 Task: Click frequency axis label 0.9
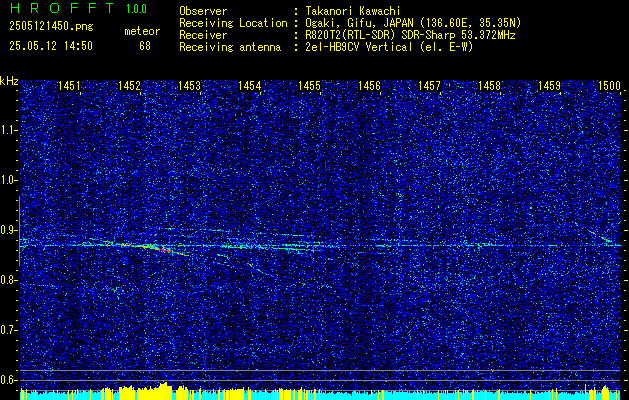(x=9, y=230)
